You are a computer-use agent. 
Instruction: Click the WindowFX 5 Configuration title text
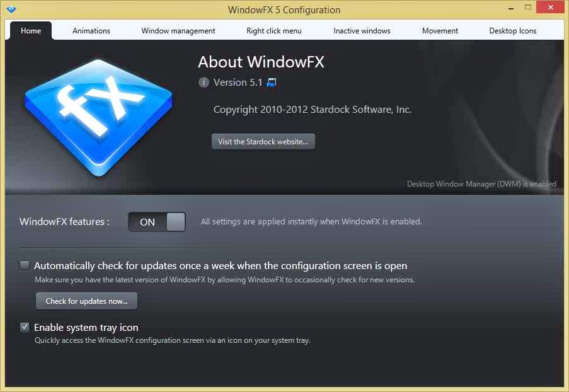[284, 10]
